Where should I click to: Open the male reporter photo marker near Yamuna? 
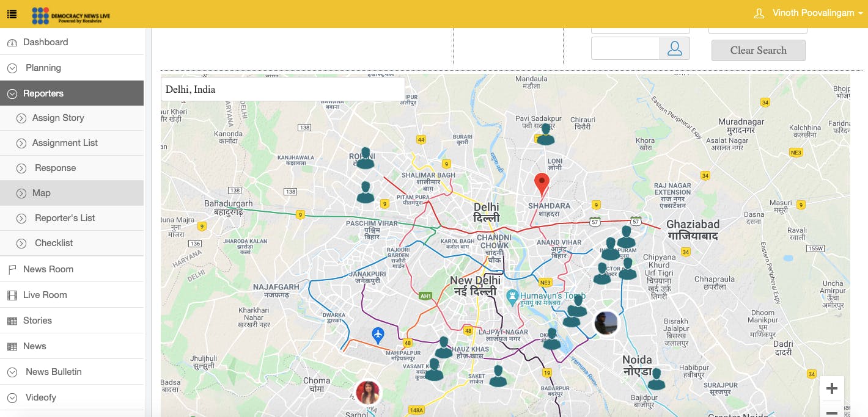coord(606,322)
